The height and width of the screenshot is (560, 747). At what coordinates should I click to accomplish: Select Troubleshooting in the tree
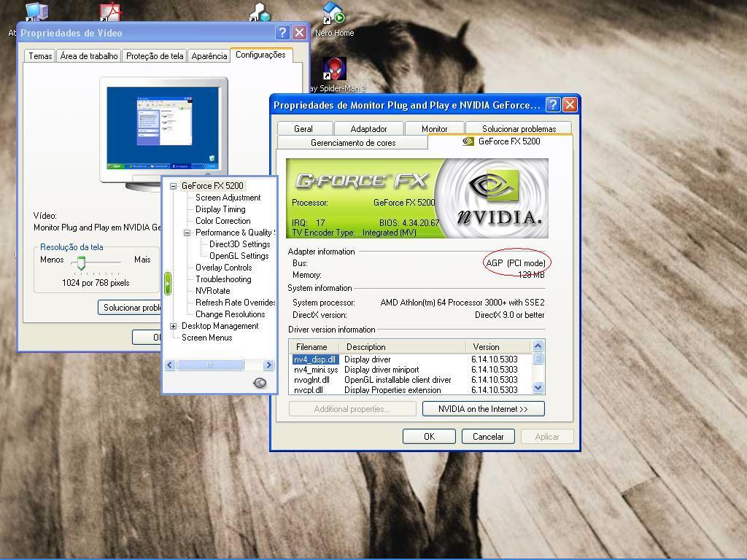click(x=223, y=279)
